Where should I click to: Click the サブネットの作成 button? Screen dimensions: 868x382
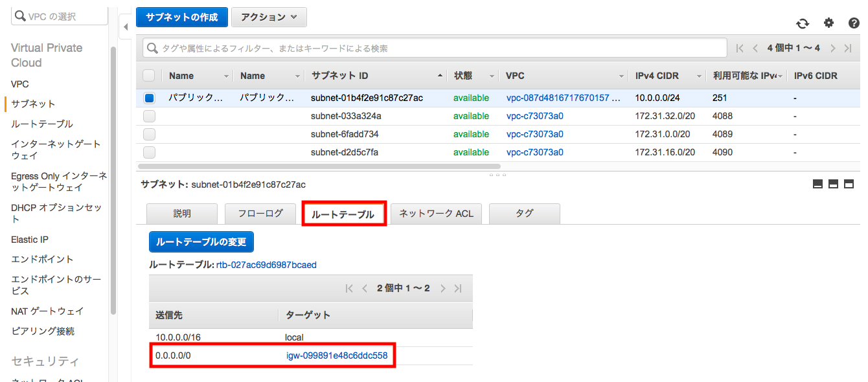[182, 17]
